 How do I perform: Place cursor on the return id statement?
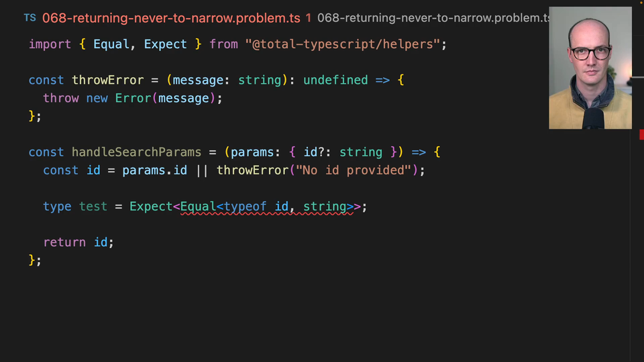coord(78,242)
